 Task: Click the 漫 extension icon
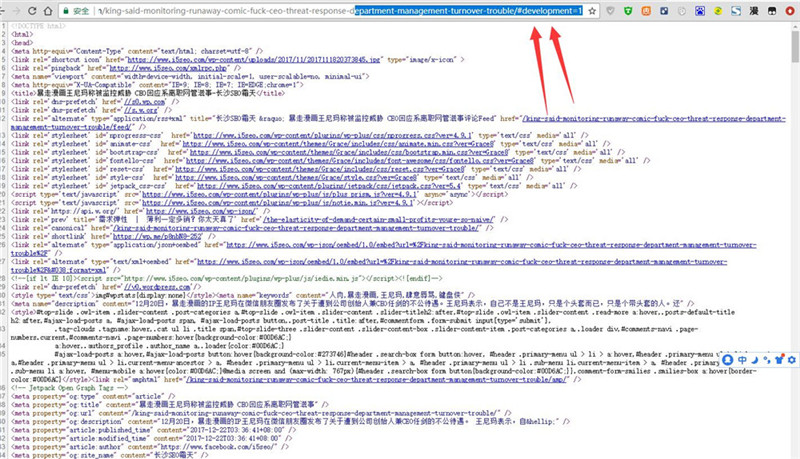tap(754, 11)
